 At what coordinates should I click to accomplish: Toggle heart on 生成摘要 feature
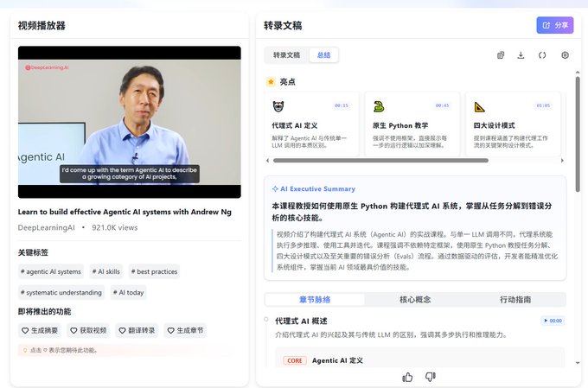[25, 331]
